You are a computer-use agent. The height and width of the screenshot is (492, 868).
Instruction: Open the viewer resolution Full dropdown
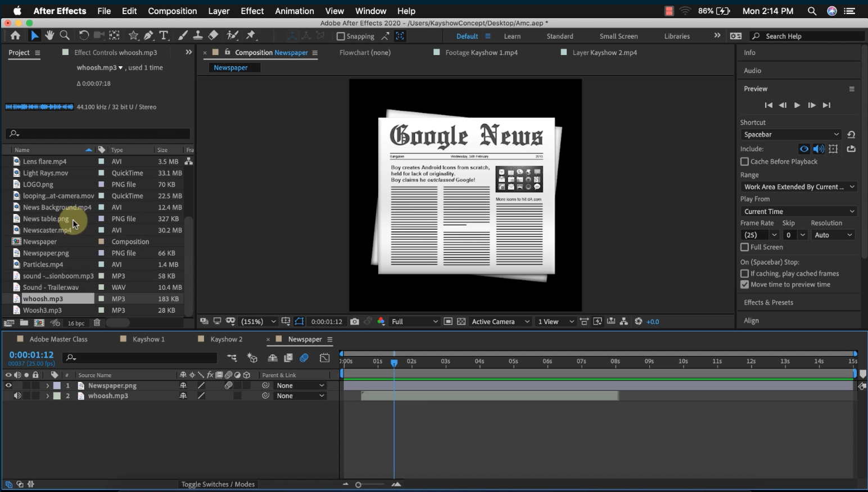click(415, 321)
